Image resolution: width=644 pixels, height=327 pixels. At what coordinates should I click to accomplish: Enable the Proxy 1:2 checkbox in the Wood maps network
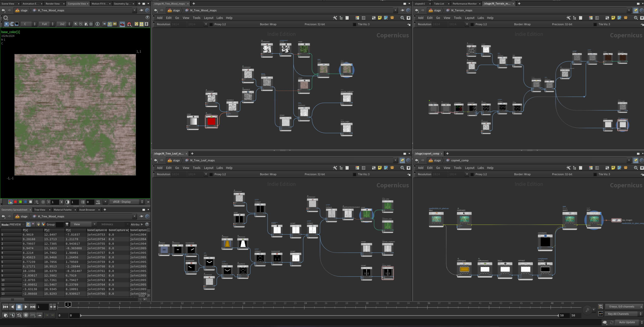click(211, 24)
